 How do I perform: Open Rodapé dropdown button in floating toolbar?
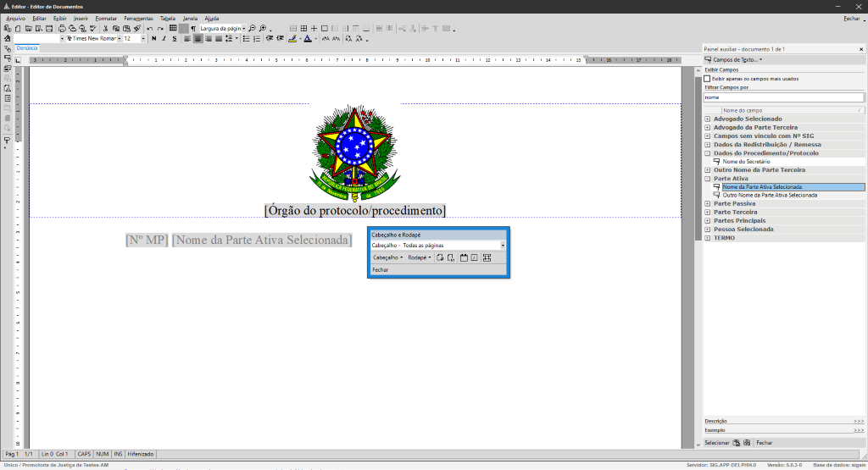point(419,257)
